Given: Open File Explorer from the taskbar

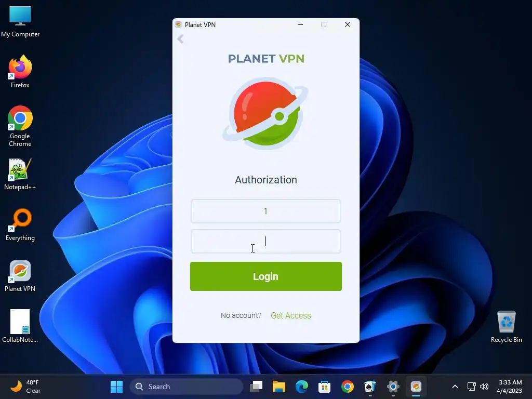Looking at the screenshot, I should (x=279, y=387).
